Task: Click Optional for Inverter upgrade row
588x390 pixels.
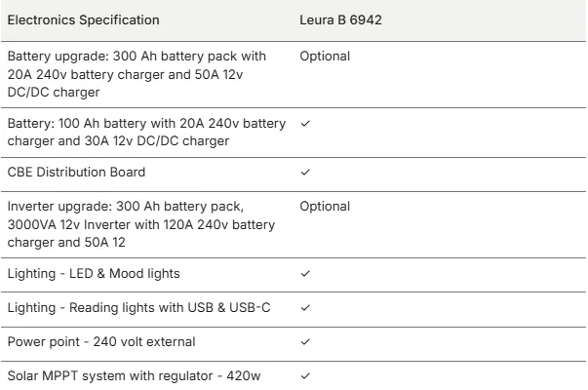Action: point(325,207)
